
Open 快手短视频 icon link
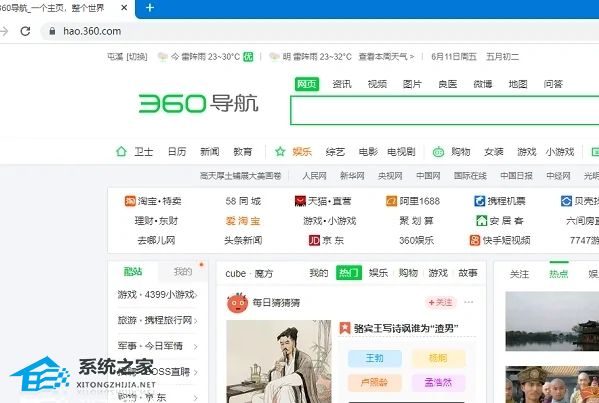pos(475,240)
